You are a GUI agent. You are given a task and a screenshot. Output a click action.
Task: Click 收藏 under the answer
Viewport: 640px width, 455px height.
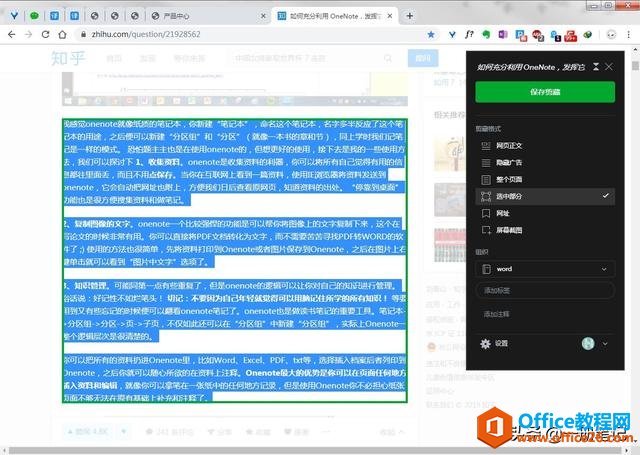(258, 432)
